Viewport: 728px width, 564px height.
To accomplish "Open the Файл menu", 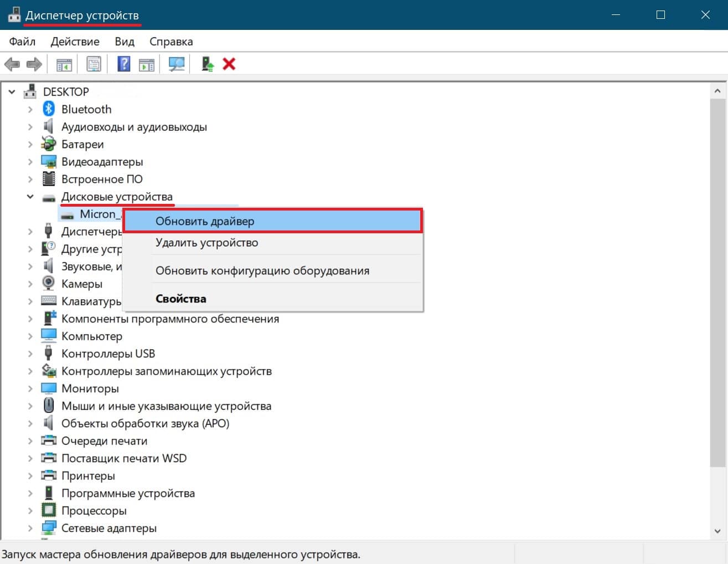I will tap(22, 42).
